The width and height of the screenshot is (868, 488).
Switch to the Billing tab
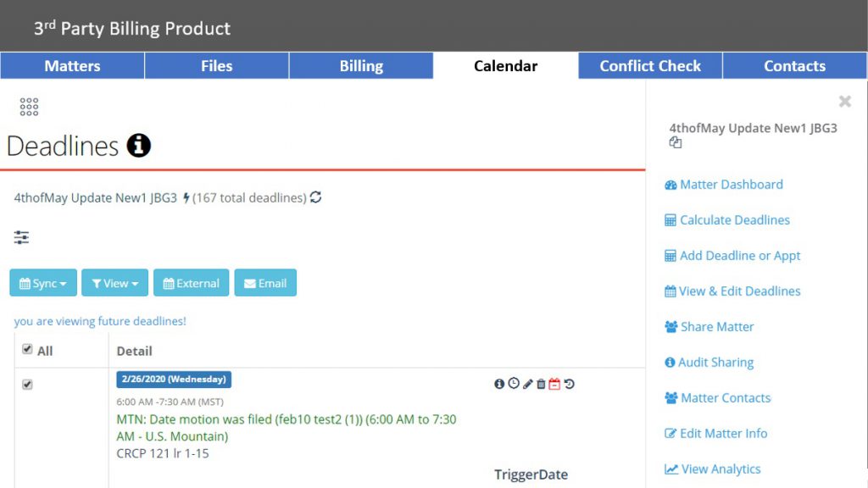coord(361,66)
